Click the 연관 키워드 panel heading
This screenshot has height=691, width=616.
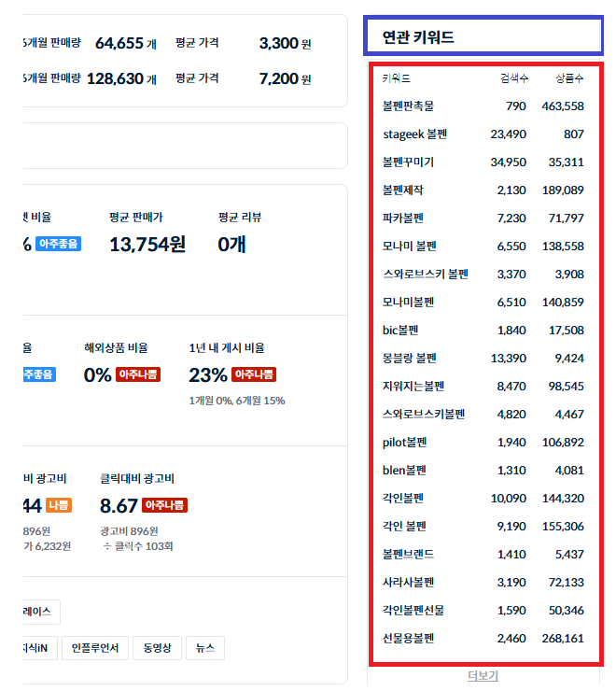click(x=418, y=37)
